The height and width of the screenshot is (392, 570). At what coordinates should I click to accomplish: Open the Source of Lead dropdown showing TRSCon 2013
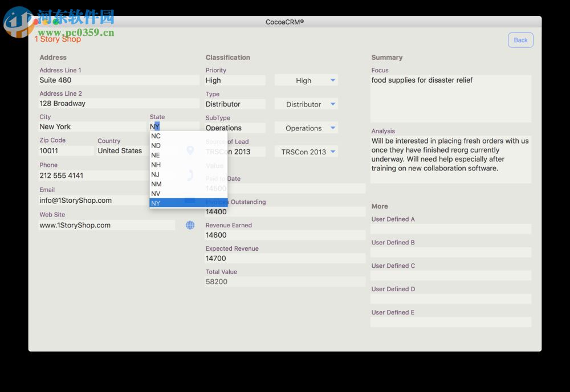point(306,151)
